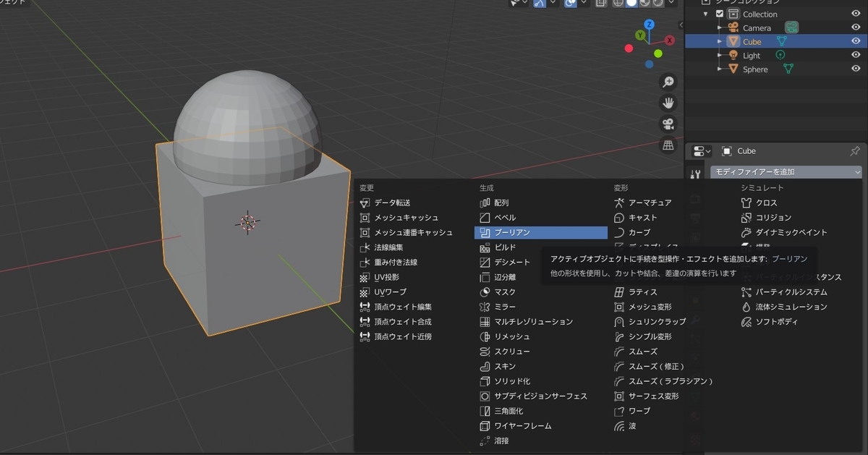
Task: Toggle camera view with movie camera icon
Action: click(669, 124)
